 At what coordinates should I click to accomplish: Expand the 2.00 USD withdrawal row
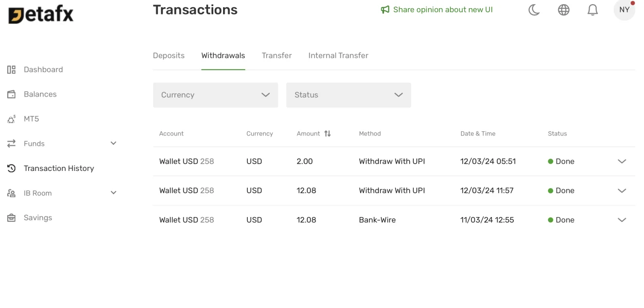point(622,161)
